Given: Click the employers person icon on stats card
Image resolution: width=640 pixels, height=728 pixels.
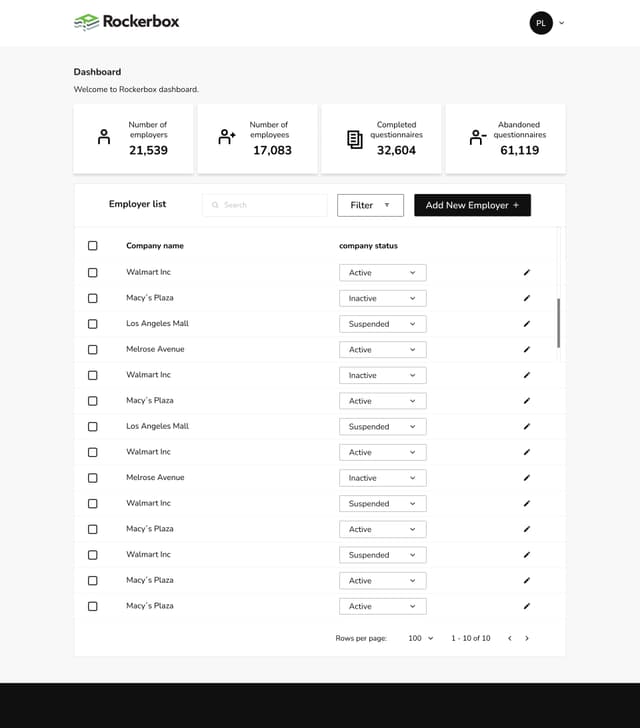Looking at the screenshot, I should (104, 137).
